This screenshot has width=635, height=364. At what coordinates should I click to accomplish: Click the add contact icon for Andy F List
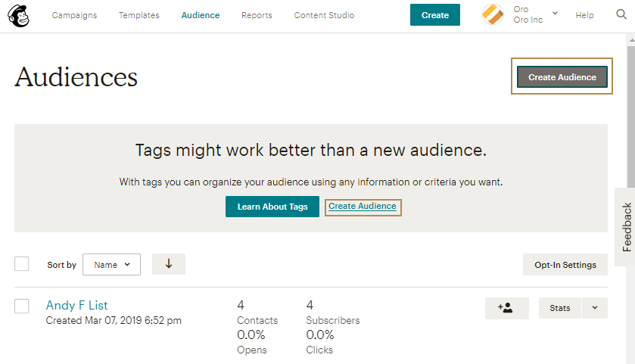506,308
